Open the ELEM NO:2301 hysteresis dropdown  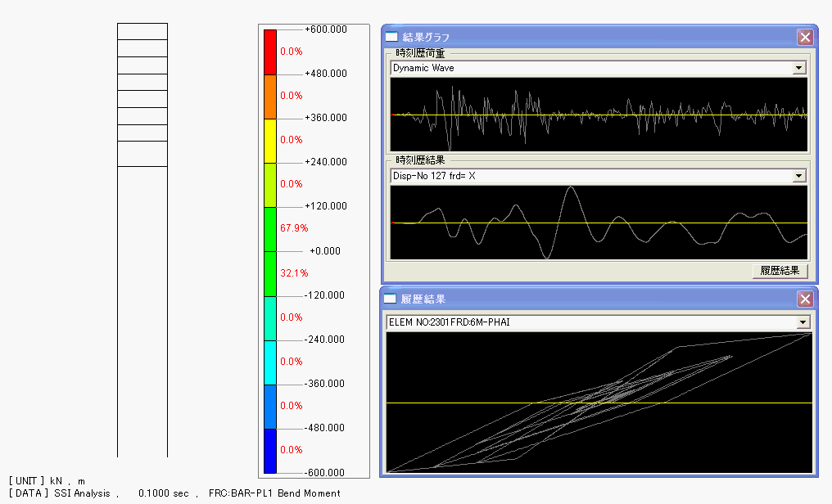tap(803, 322)
